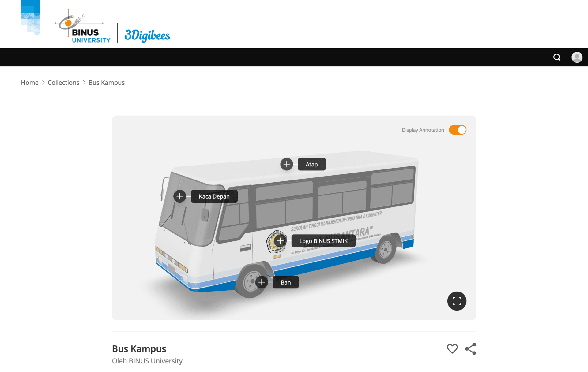Open the search icon in black navbar
588x372 pixels.
[557, 57]
